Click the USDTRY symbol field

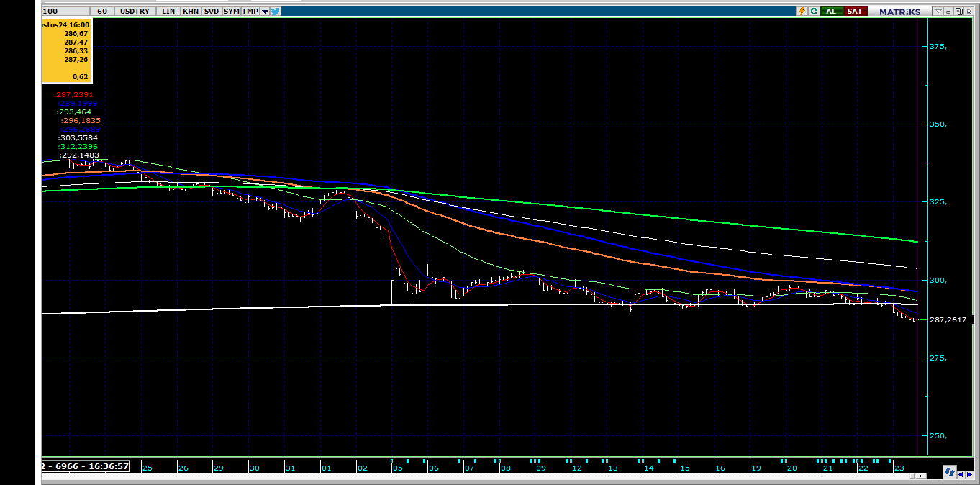pyautogui.click(x=135, y=12)
